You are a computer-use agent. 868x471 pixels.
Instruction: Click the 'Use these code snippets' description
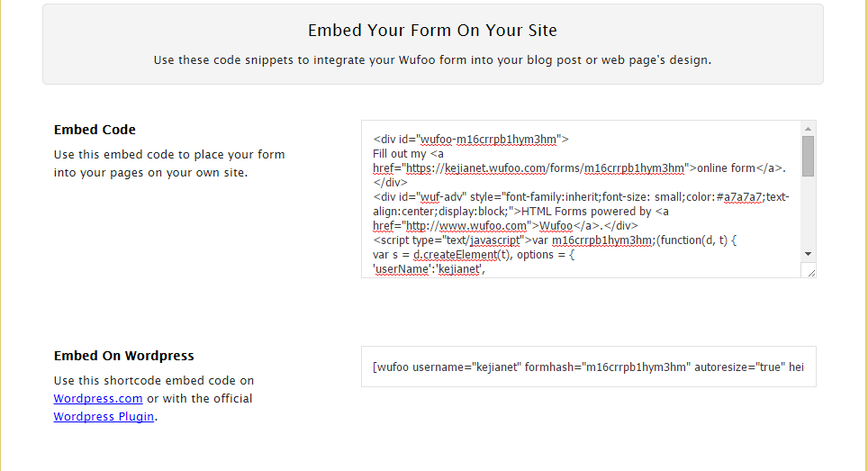point(432,60)
